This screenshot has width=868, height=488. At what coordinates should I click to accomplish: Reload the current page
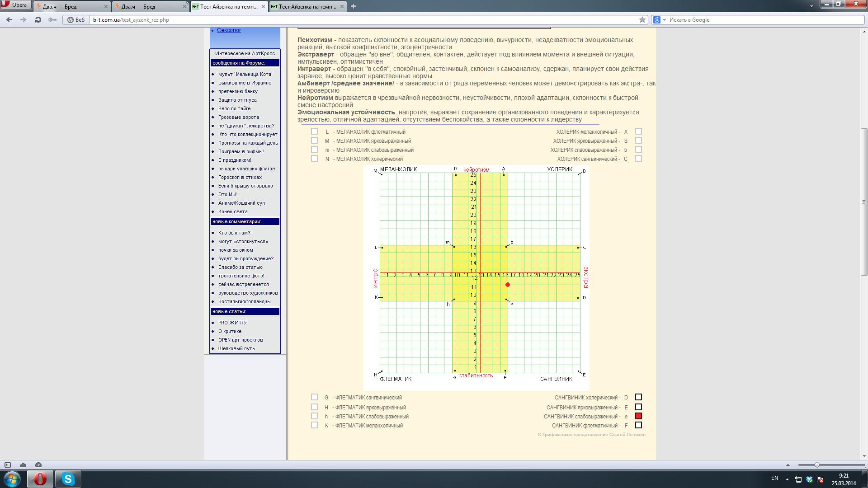[x=38, y=20]
